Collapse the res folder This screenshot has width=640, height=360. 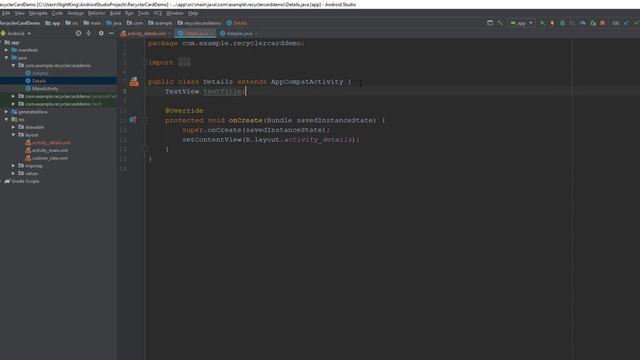pos(7,120)
